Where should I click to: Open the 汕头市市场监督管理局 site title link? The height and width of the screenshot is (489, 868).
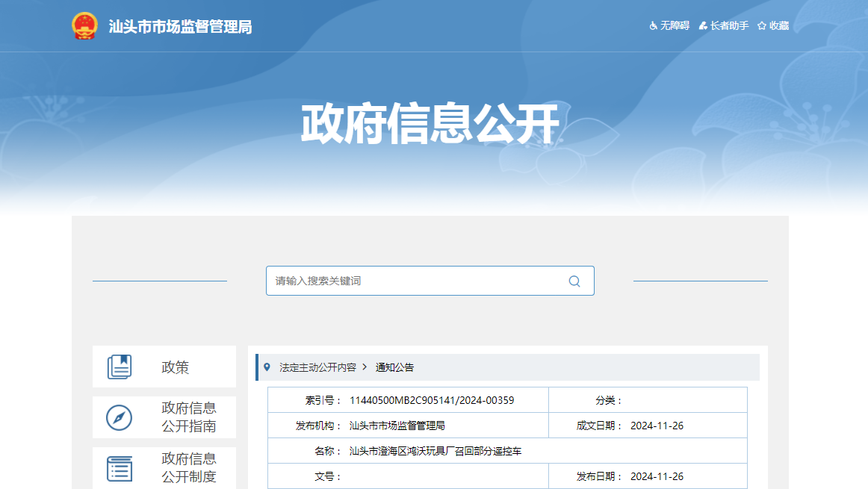click(180, 27)
